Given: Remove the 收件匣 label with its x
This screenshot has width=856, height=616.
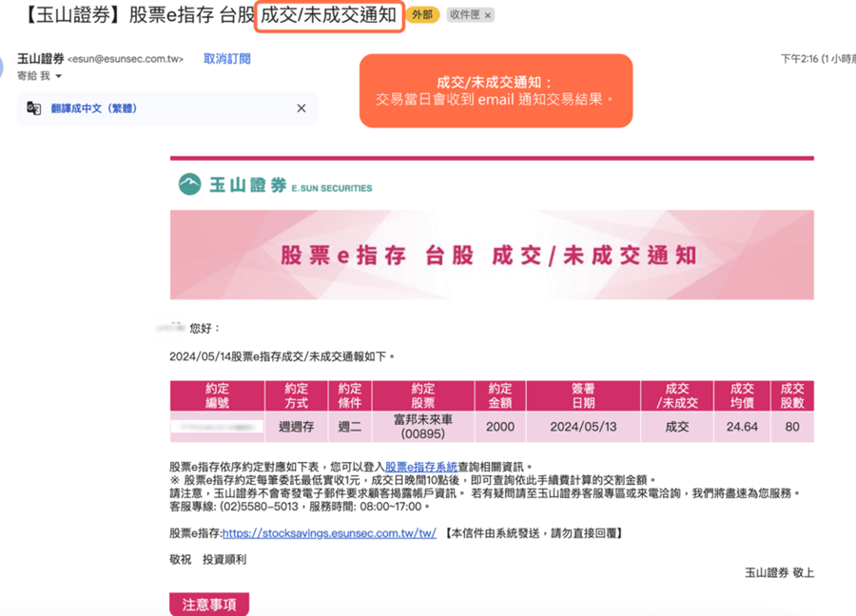Looking at the screenshot, I should 488,15.
